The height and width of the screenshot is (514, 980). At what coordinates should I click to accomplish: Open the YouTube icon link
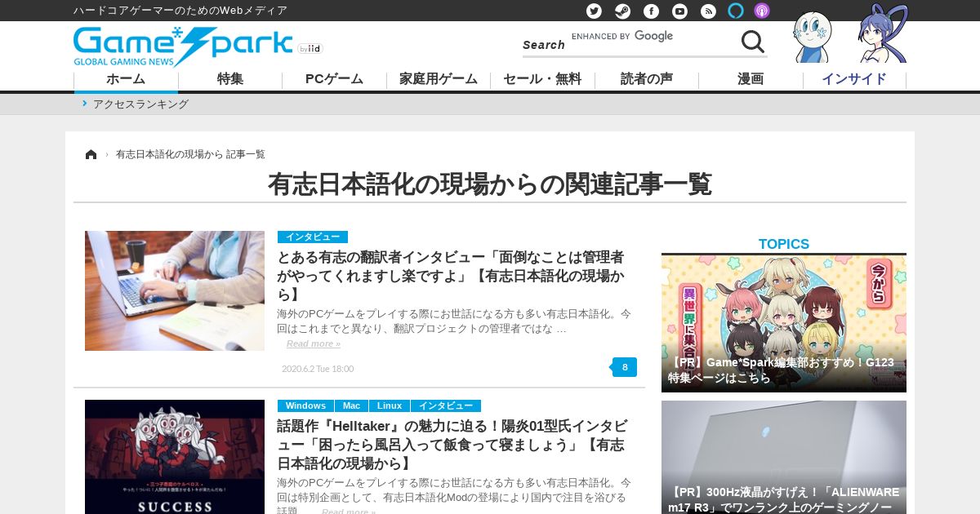pos(679,11)
